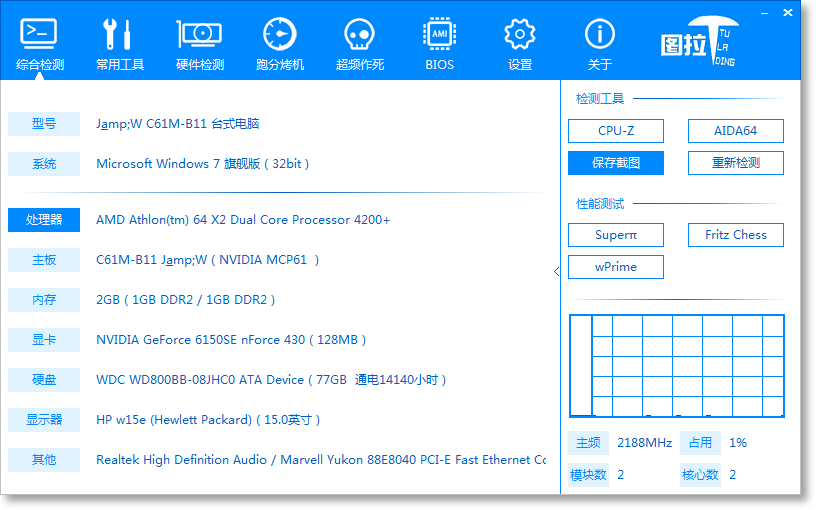Image resolution: width=816 pixels, height=510 pixels.
Task: Run the wPrime benchmark
Action: pyautogui.click(x=616, y=267)
